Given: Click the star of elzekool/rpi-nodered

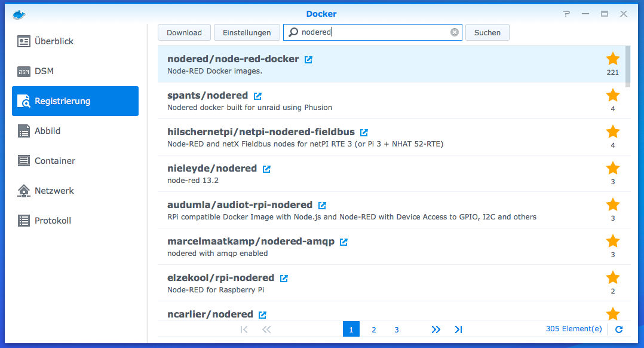Looking at the screenshot, I should 613,277.
